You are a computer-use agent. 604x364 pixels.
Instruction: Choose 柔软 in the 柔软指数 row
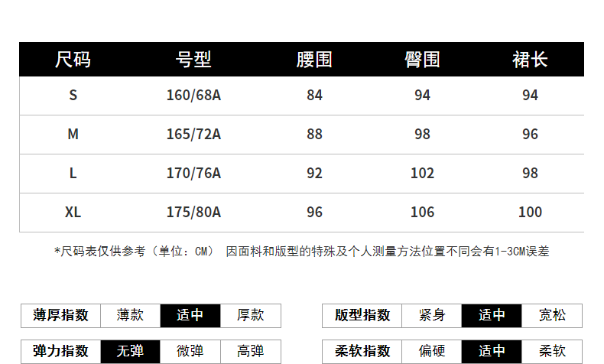(x=552, y=352)
